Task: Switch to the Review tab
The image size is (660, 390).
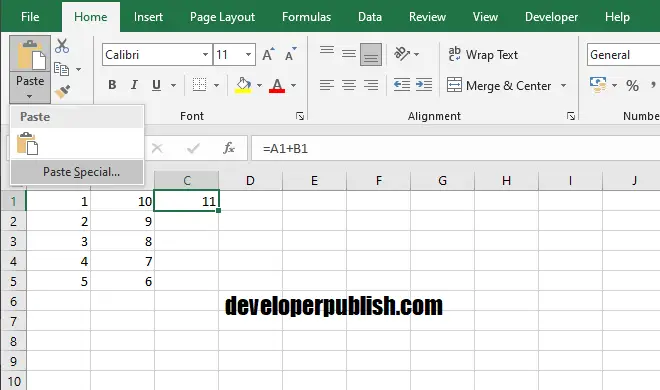Action: [427, 17]
